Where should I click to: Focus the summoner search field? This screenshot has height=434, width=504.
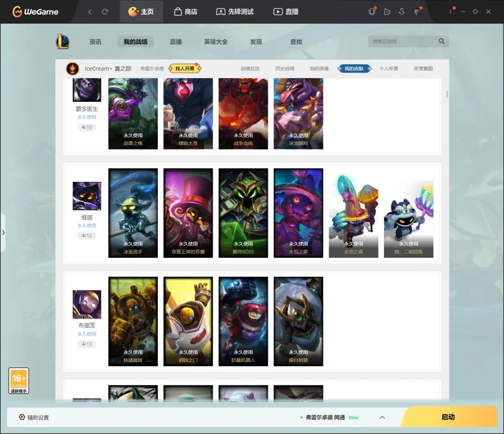tap(403, 41)
